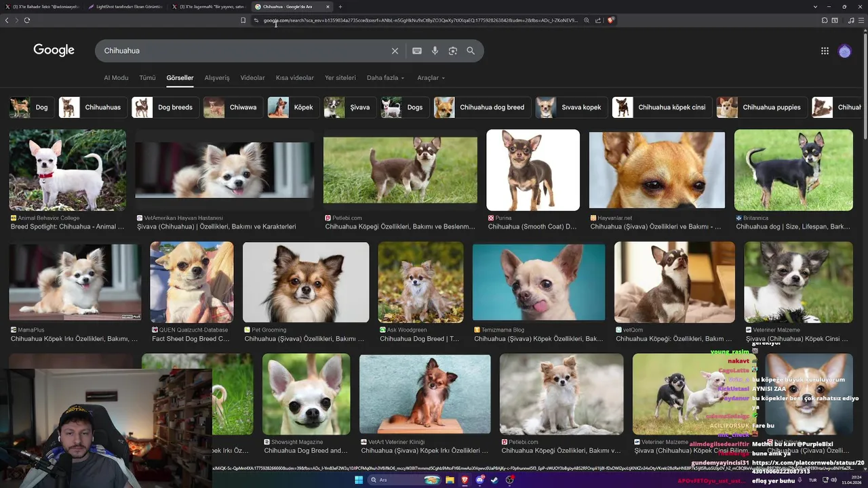Switch to the Tümü results tab

pos(147,78)
